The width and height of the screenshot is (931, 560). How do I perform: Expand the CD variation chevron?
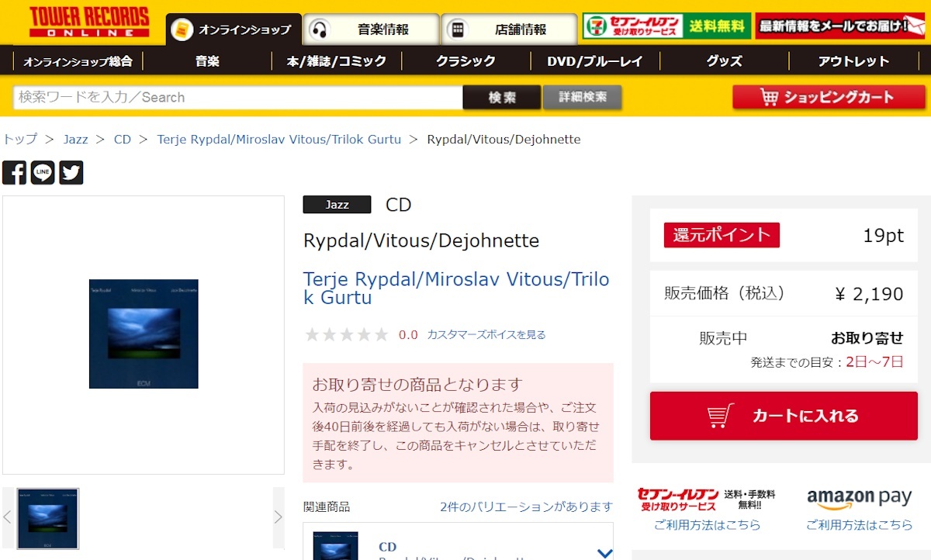pos(604,553)
